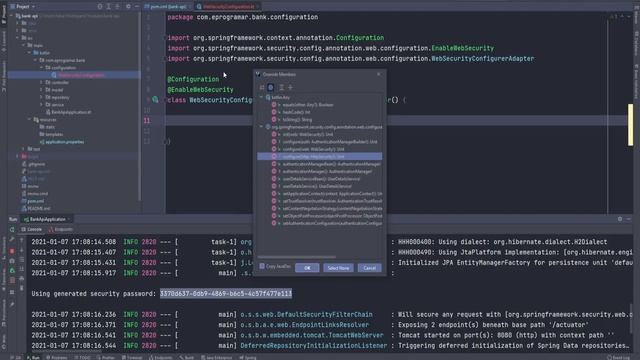Open Project panel settings gear

click(x=129, y=7)
